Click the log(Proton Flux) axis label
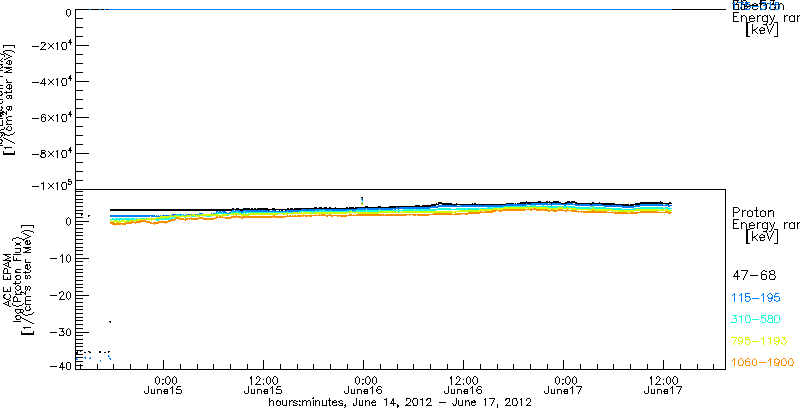Viewport: 800px width, 410px height. point(18,279)
